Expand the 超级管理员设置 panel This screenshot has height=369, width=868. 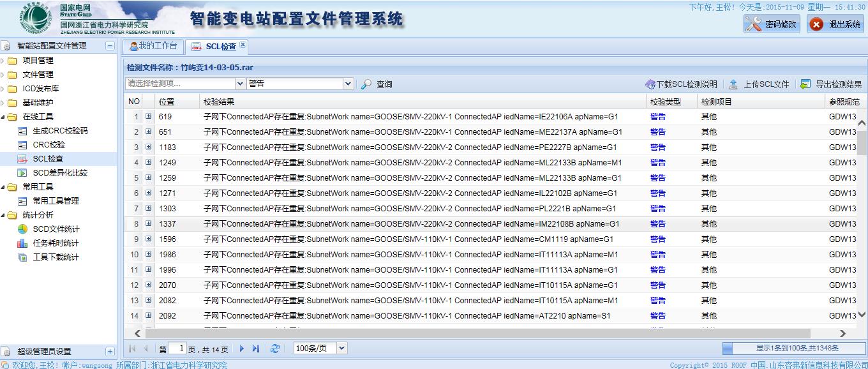110,351
